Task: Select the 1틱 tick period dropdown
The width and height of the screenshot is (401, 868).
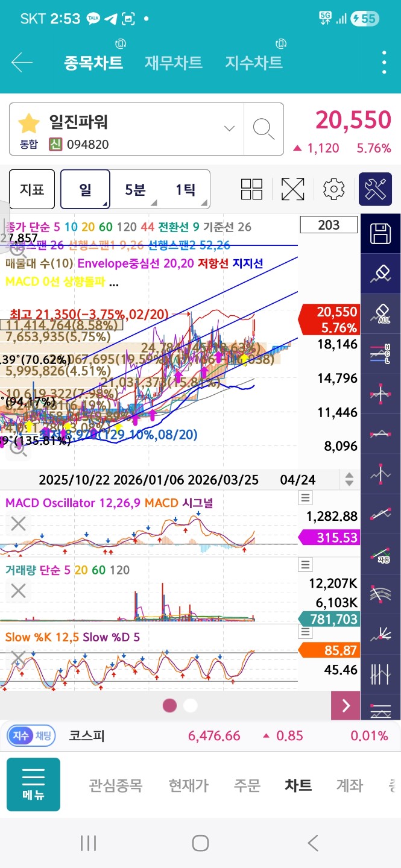Action: pyautogui.click(x=186, y=189)
